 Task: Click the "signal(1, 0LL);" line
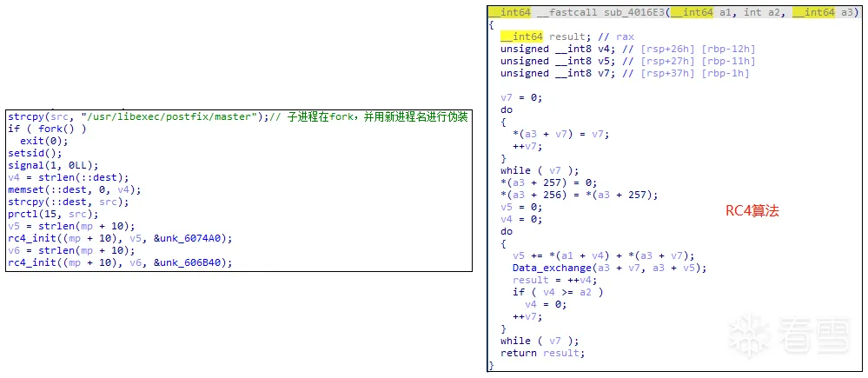coord(53,165)
